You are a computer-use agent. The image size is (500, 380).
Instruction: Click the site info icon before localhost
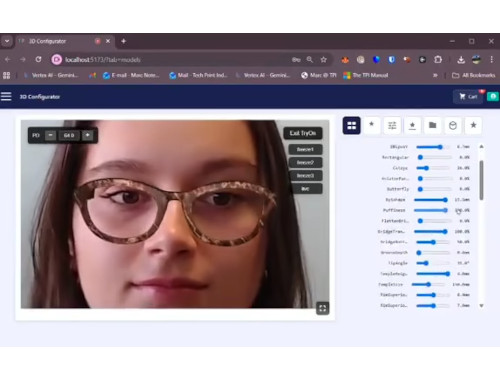click(56, 60)
